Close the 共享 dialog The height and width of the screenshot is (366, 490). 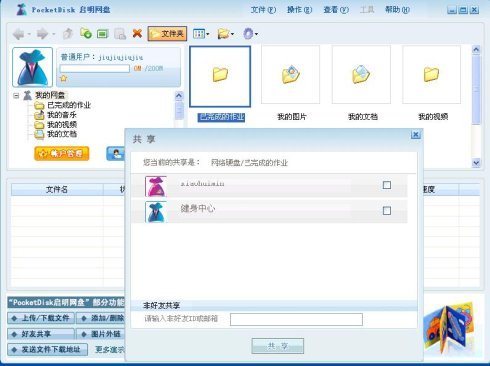[x=416, y=135]
